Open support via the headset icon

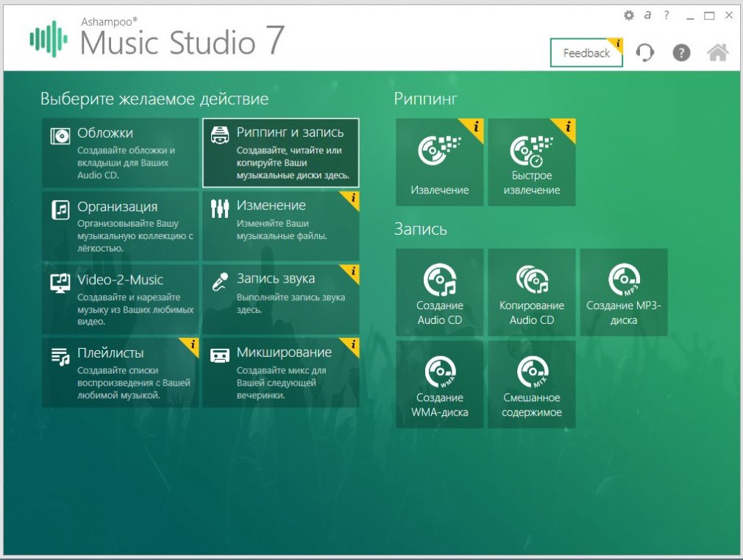pyautogui.click(x=644, y=53)
